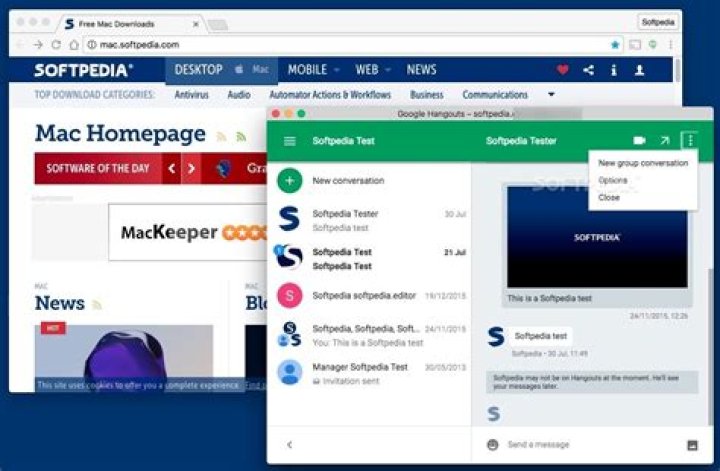
Task: Open Automator Actions & Workflows category
Action: point(330,95)
